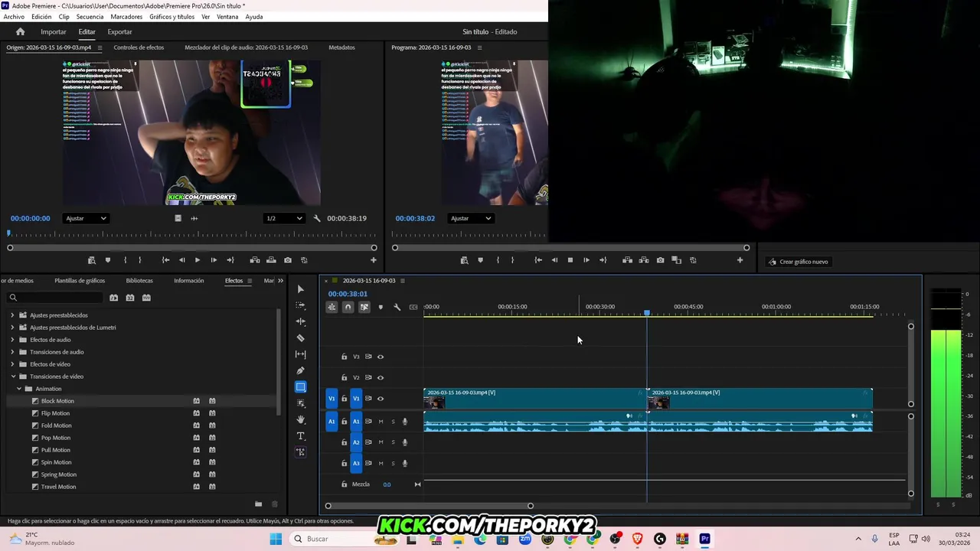Lock the V3 track

pyautogui.click(x=344, y=357)
